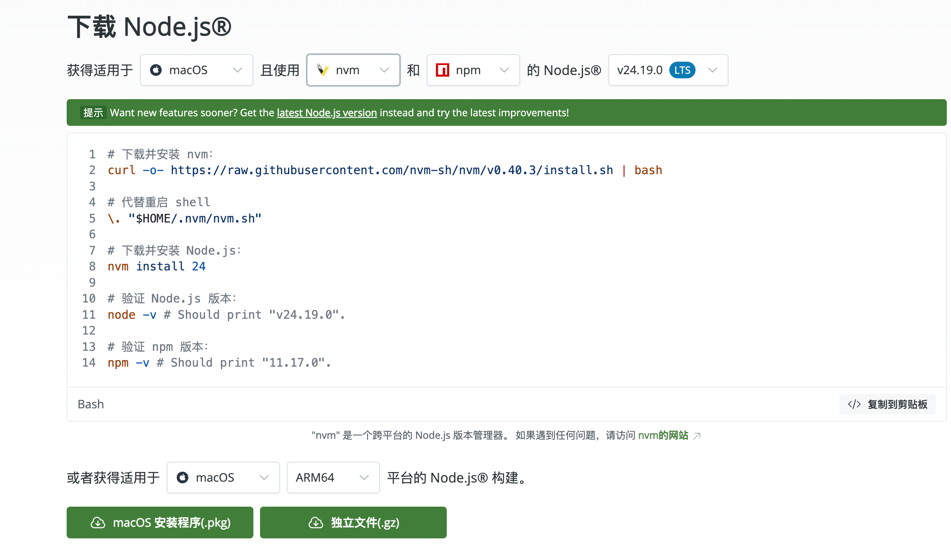Click the nvm install 24 code line
Image resolution: width=951 pixels, height=560 pixels.
[157, 267]
